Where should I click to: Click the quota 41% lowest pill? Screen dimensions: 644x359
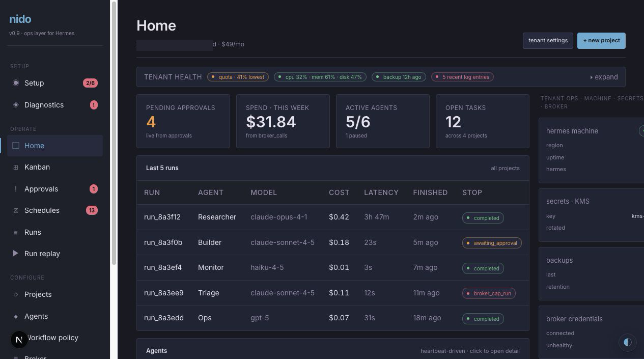(238, 77)
